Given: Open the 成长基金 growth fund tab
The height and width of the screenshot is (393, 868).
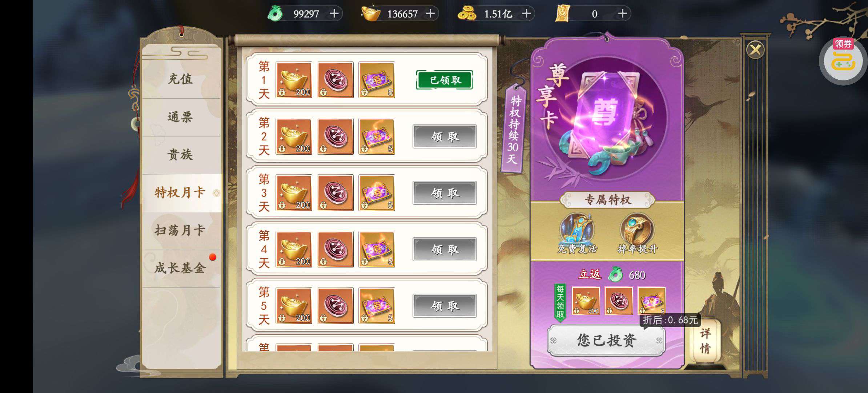Looking at the screenshot, I should click(x=181, y=269).
